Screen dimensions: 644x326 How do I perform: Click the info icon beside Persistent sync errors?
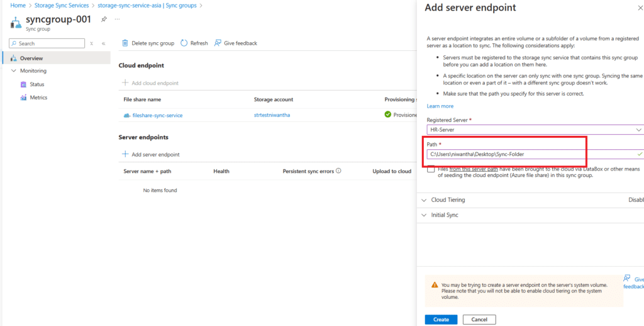point(338,171)
